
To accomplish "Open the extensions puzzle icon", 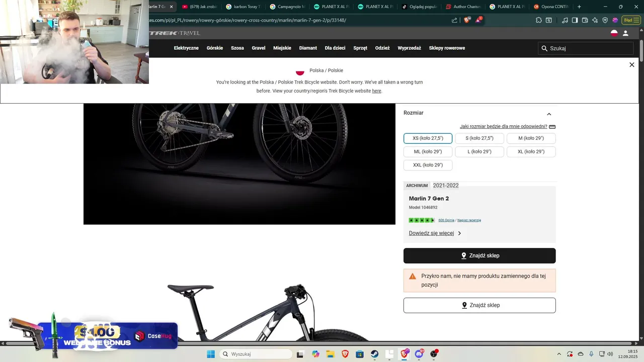I will [x=539, y=20].
